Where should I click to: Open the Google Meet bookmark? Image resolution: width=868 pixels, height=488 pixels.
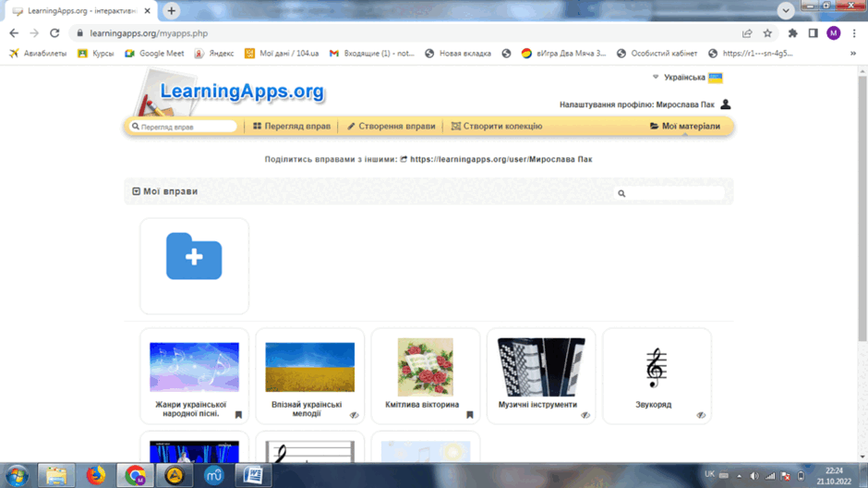(154, 54)
